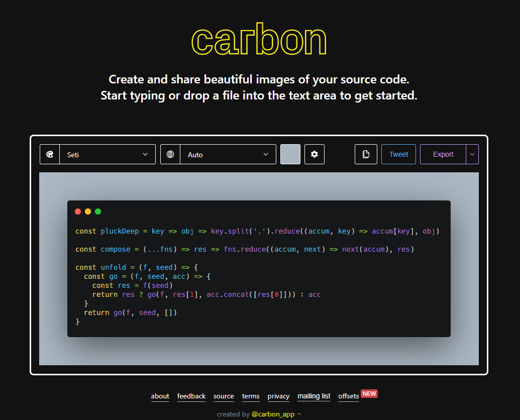Image resolution: width=520 pixels, height=420 pixels.
Task: Click the @carbon_app creator link
Action: [x=273, y=414]
